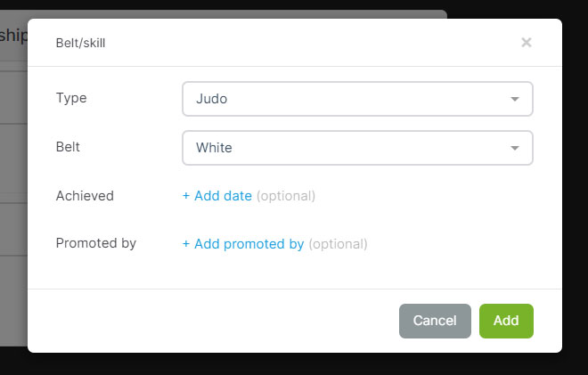This screenshot has height=375, width=588.
Task: Click the arrow of the Belt dropdown
Action: [x=515, y=148]
